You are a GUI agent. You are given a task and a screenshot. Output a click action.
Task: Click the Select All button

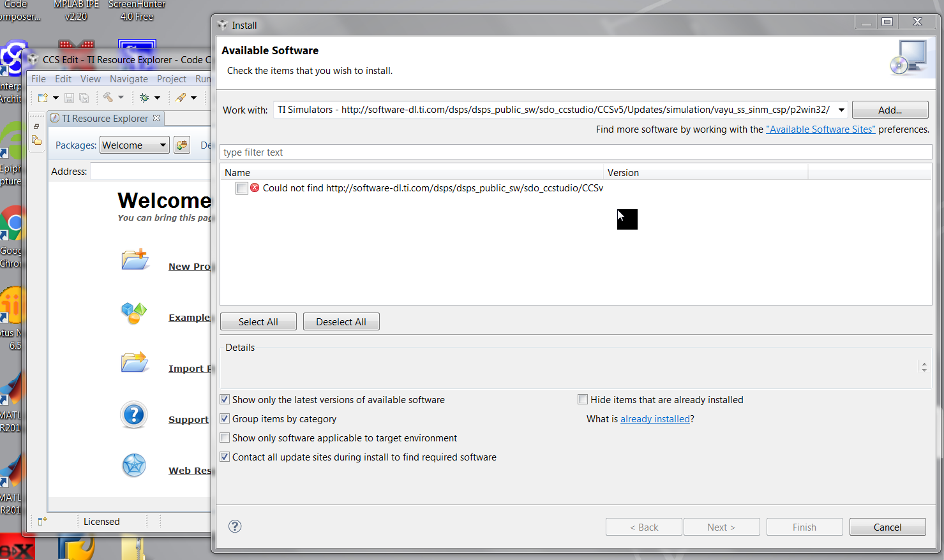pos(258,321)
